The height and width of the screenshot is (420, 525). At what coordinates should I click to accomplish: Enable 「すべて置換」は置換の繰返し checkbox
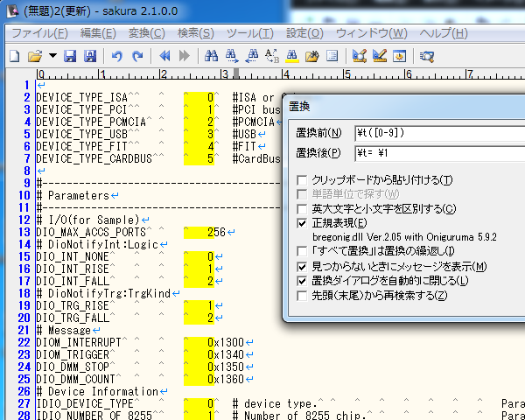coord(302,251)
